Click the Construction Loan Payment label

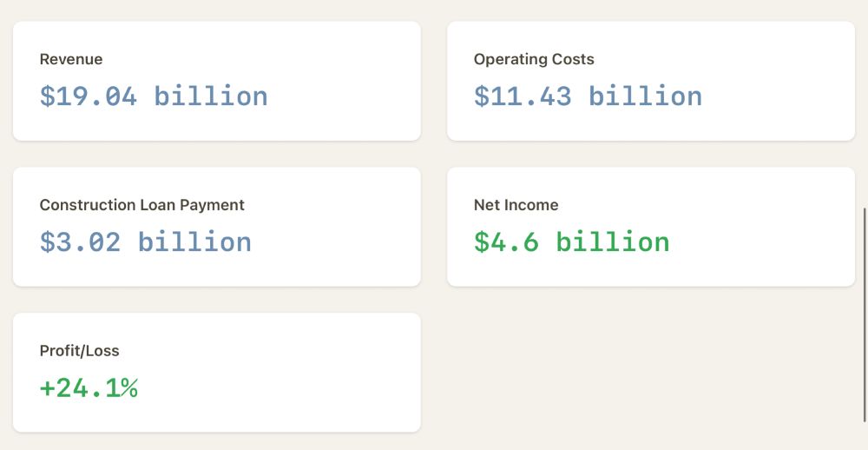coord(142,206)
